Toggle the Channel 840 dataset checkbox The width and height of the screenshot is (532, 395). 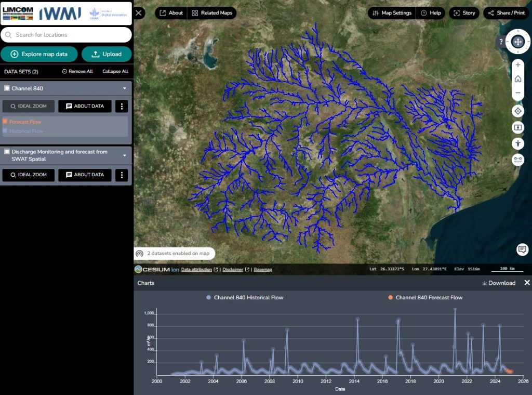point(7,88)
